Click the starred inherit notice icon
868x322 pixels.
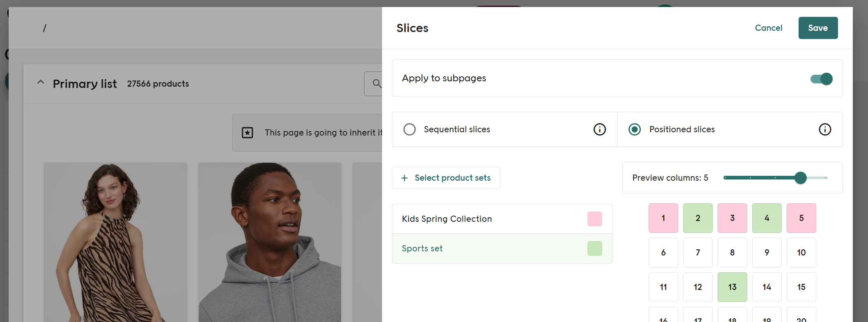tap(247, 133)
